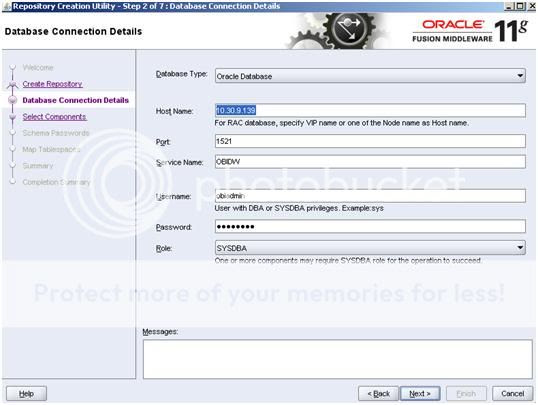This screenshot has width=538, height=405.
Task: Cancel the repository creation wizard
Action: pyautogui.click(x=512, y=393)
